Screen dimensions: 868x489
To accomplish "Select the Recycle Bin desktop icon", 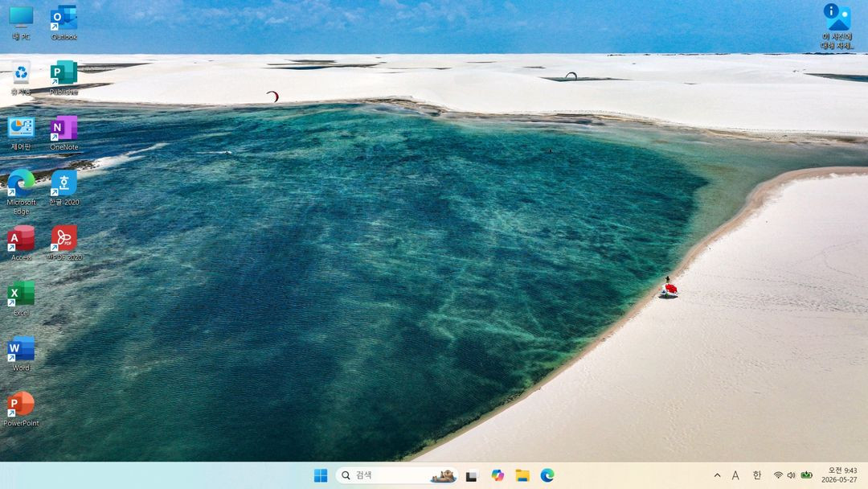I will coord(21,78).
